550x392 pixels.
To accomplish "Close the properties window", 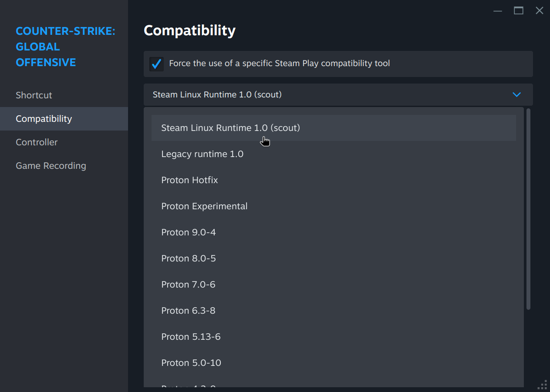I will [x=540, y=11].
